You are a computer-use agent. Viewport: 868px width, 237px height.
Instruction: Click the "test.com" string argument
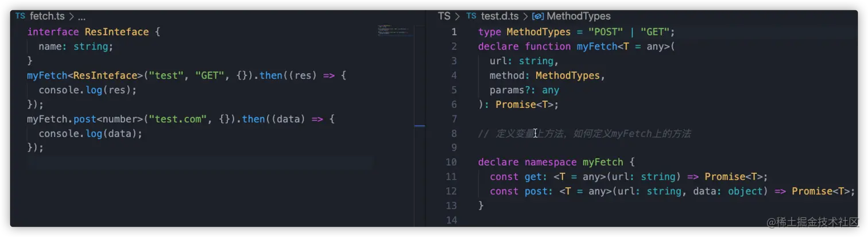(x=177, y=119)
